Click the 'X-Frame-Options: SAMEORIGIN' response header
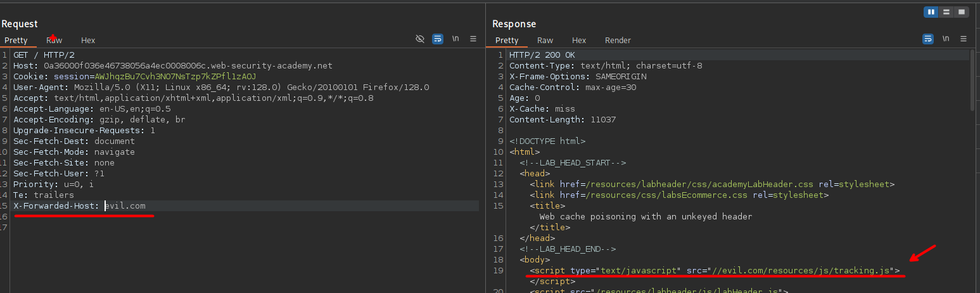Screen dimensions: 980x293 (x=578, y=77)
